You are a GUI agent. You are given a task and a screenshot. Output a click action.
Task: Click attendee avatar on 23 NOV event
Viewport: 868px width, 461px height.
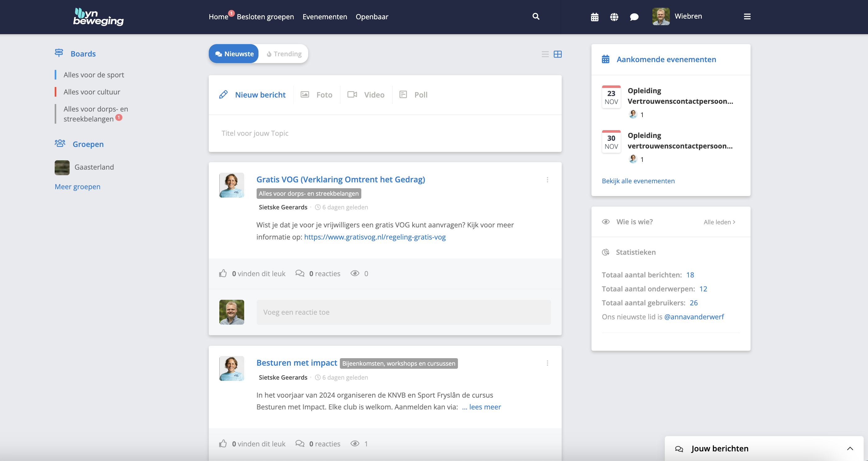633,114
